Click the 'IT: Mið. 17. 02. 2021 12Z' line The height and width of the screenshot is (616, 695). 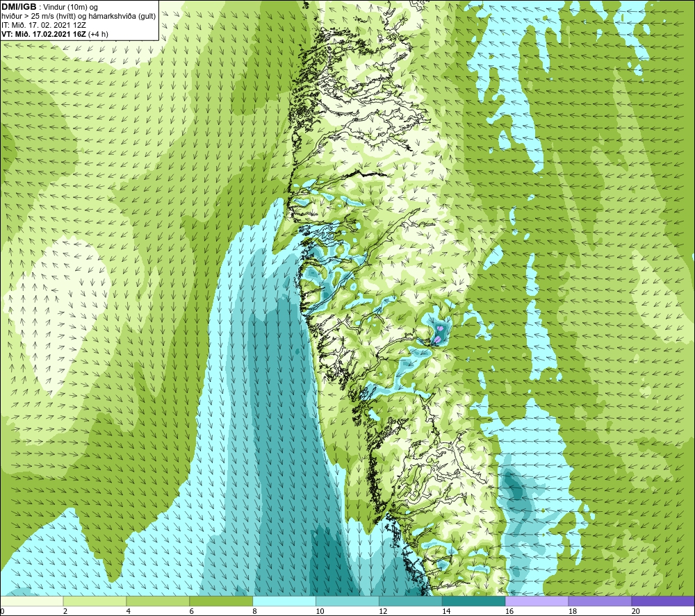[x=43, y=25]
